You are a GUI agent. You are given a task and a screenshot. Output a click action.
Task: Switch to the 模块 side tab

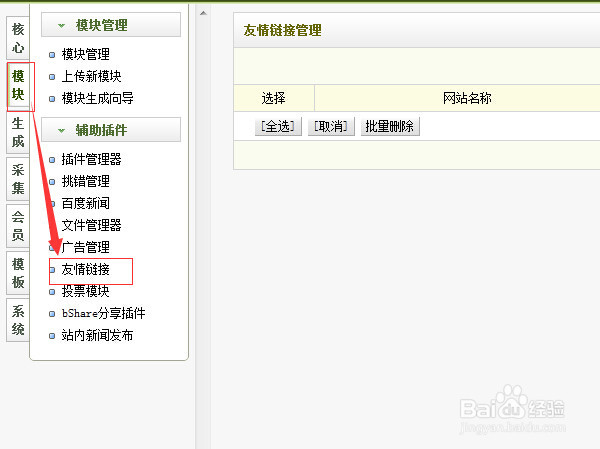(x=18, y=85)
